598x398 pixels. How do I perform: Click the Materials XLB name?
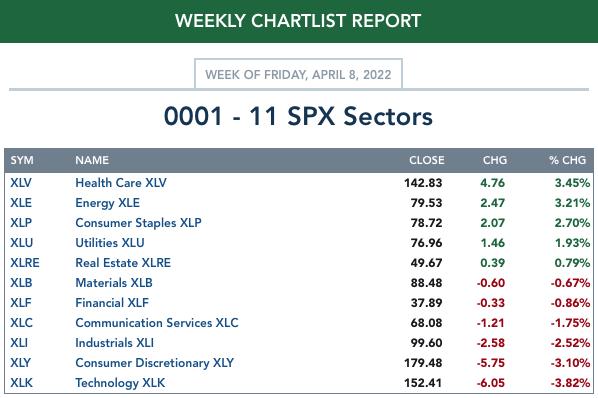pyautogui.click(x=114, y=283)
